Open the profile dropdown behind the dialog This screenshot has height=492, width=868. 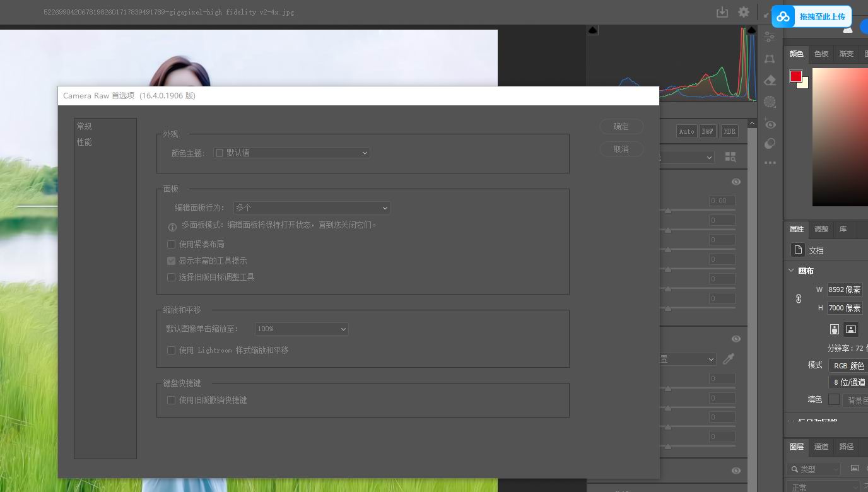tap(686, 157)
